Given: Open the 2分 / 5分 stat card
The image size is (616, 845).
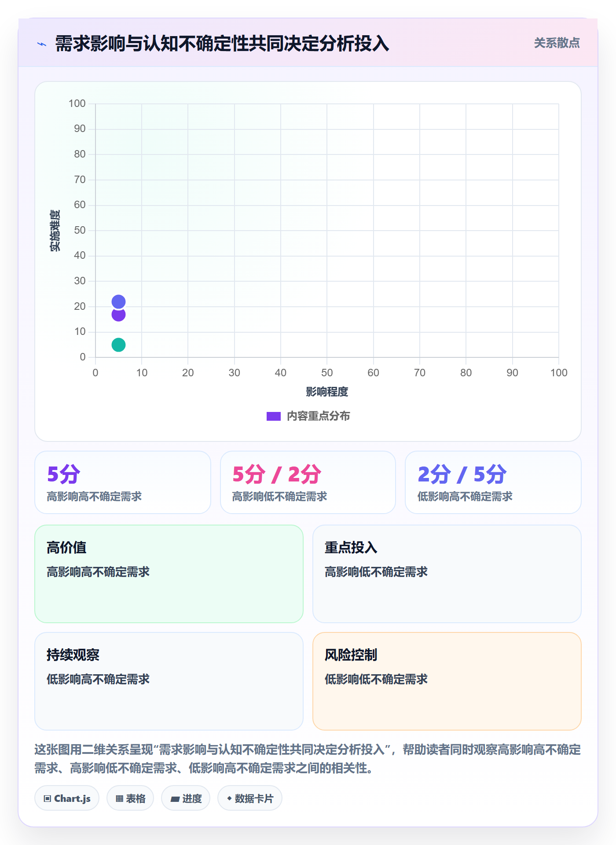Looking at the screenshot, I should coord(493,482).
